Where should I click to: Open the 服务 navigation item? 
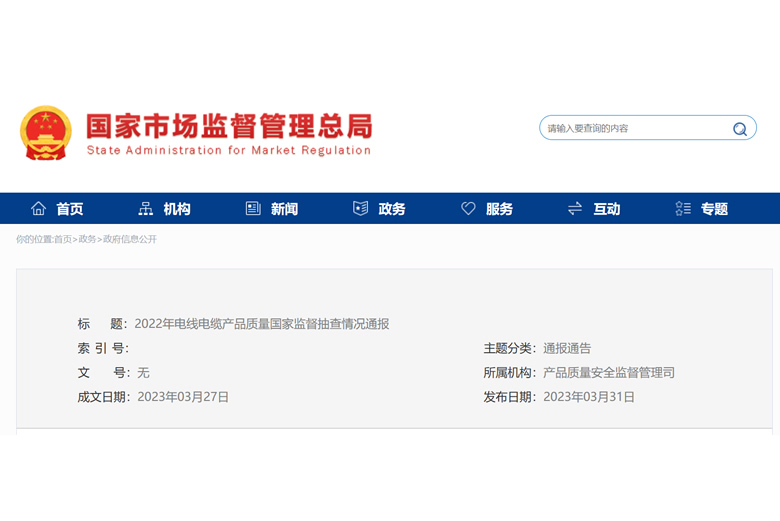pyautogui.click(x=499, y=209)
